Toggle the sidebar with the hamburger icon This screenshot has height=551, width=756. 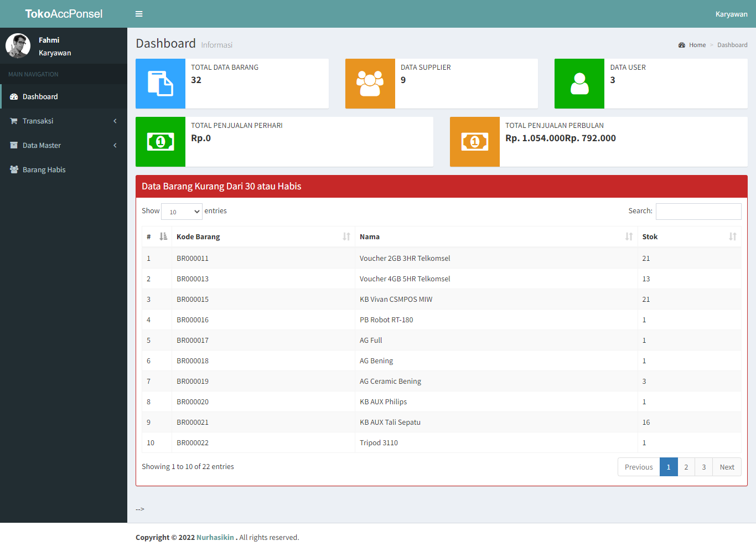139,14
